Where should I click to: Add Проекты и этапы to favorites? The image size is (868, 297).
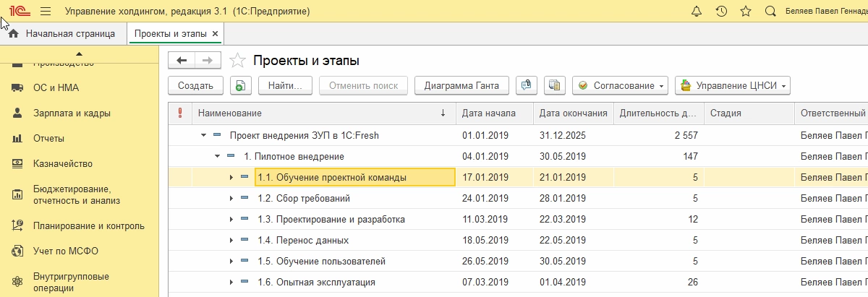click(x=235, y=61)
